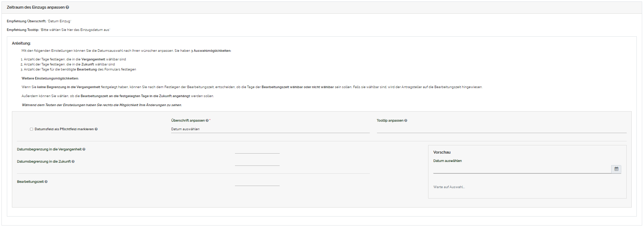Enable 'Datumsfeld als Pflichtfeld markieren' checkbox
The image size is (644, 227).
pos(31,129)
